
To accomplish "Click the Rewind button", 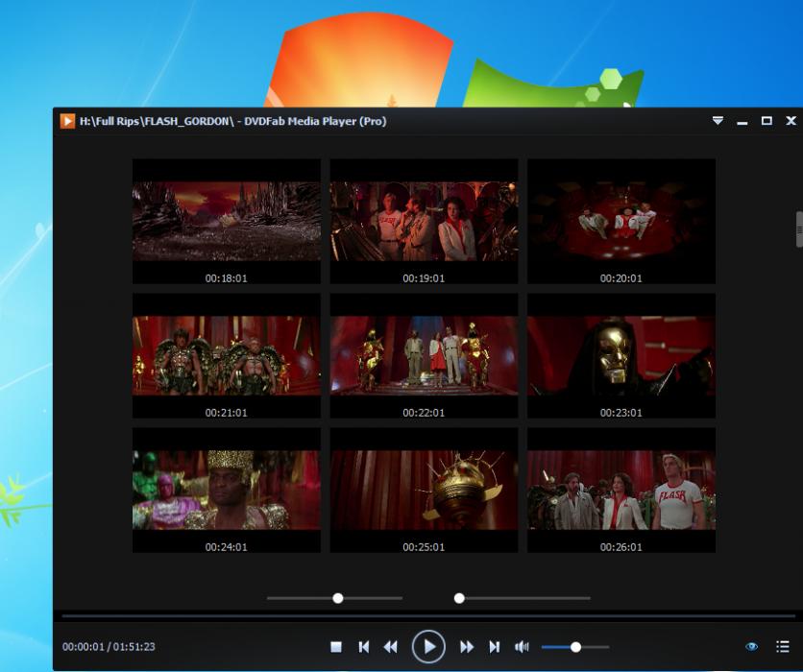I will click(x=391, y=647).
